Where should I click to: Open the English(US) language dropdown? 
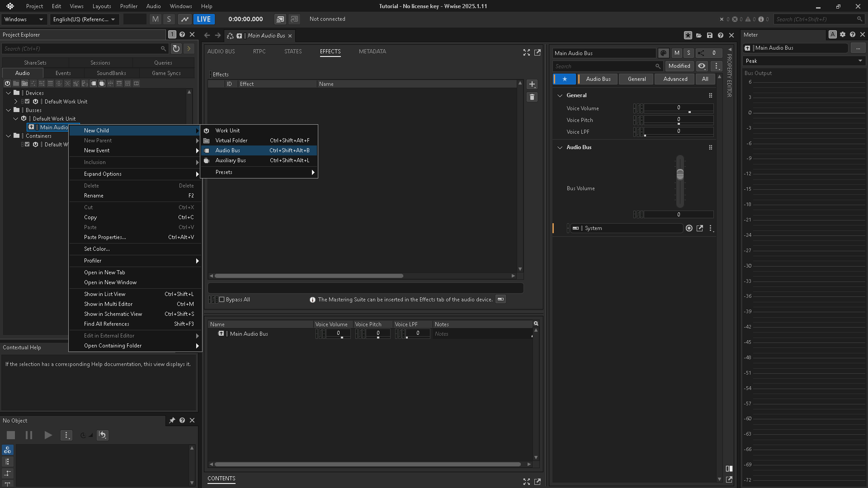[x=84, y=19]
